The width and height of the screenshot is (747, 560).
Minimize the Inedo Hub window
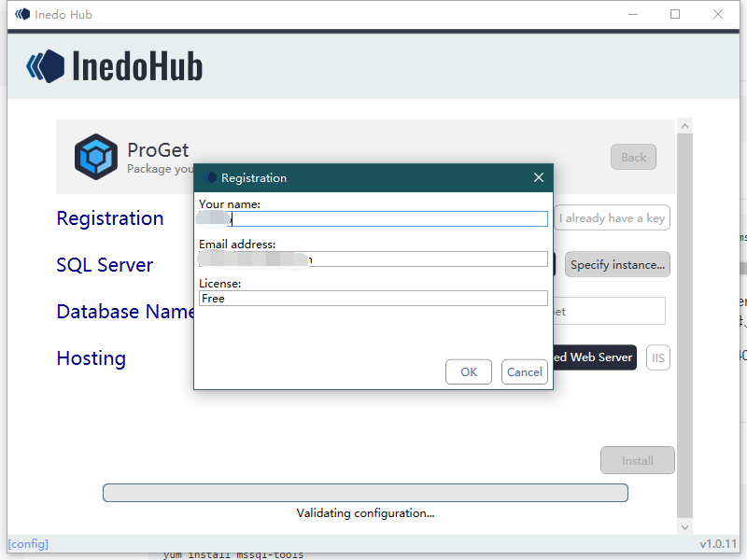(x=633, y=14)
